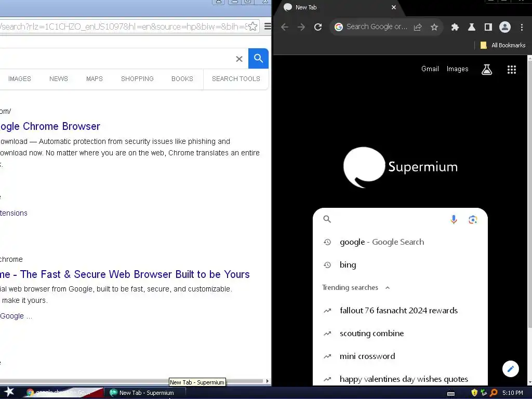Search by image with the Google Lens icon
Viewport: 532px width, 399px height.
click(473, 220)
